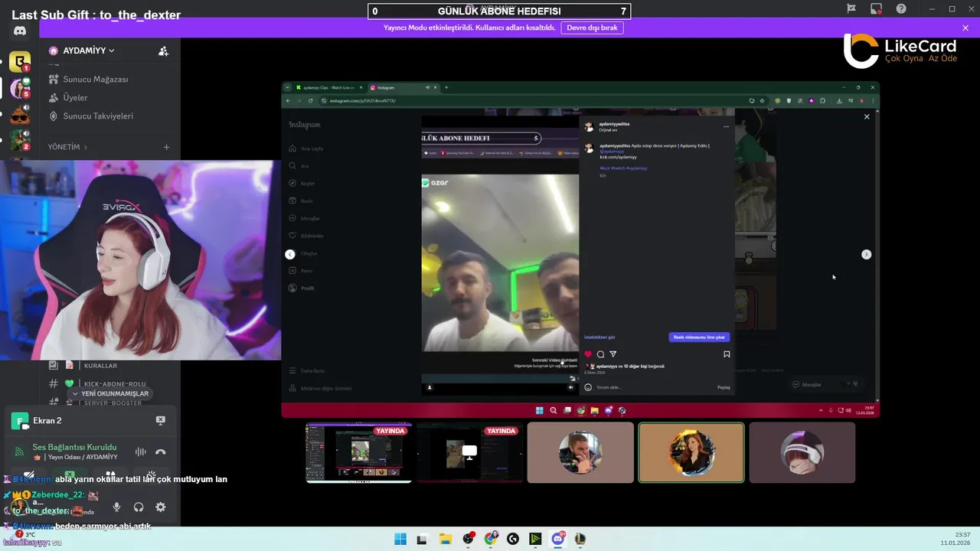Save post with bookmark icon
Screen dimensions: 980x551
coord(727,354)
